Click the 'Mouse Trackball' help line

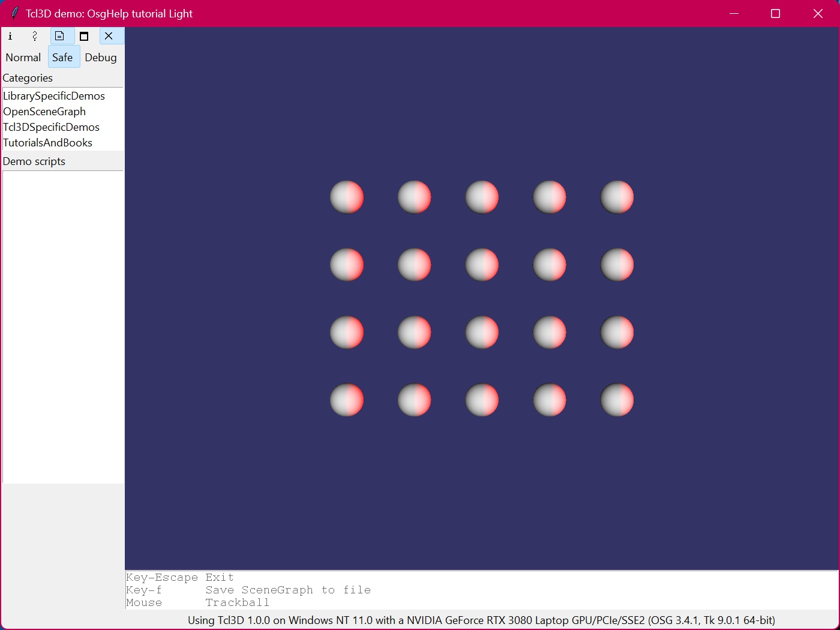(x=197, y=602)
